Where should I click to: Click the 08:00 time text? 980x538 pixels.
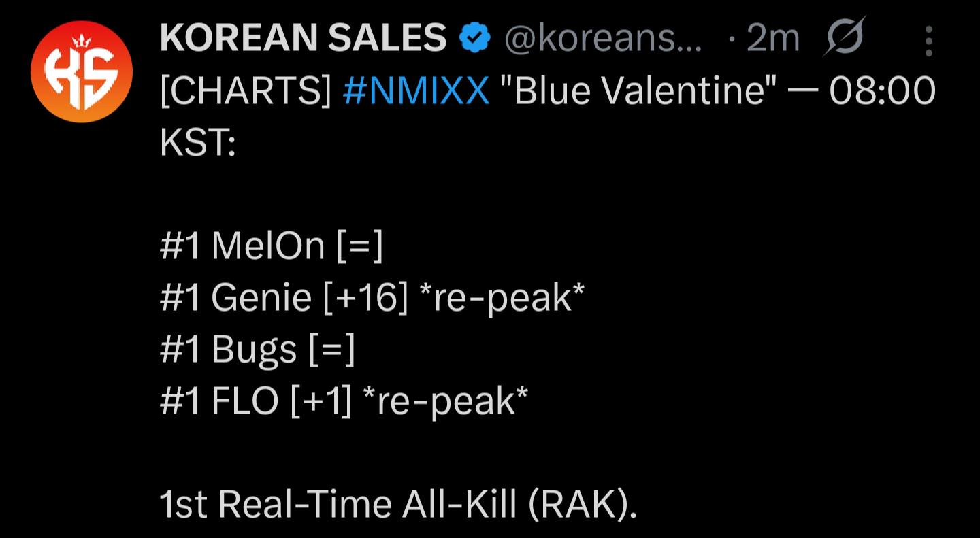pos(883,91)
